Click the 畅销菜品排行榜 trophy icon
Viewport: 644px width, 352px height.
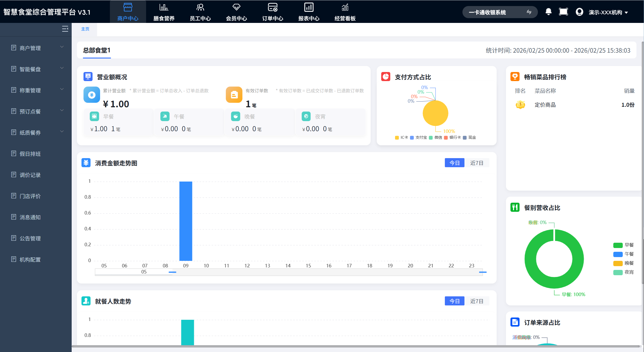[x=515, y=77]
